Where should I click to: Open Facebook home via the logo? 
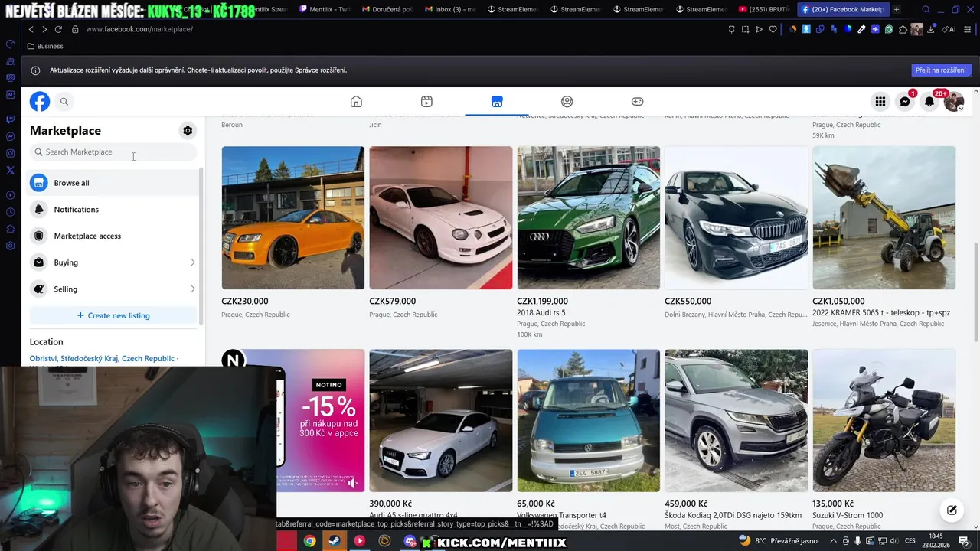(40, 101)
